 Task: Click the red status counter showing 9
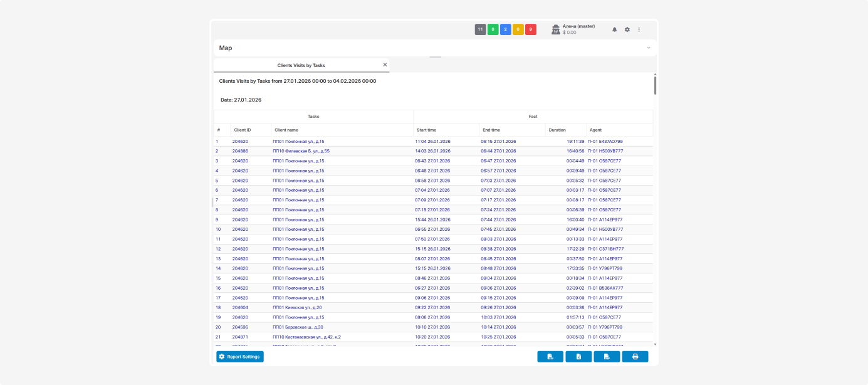tap(531, 29)
